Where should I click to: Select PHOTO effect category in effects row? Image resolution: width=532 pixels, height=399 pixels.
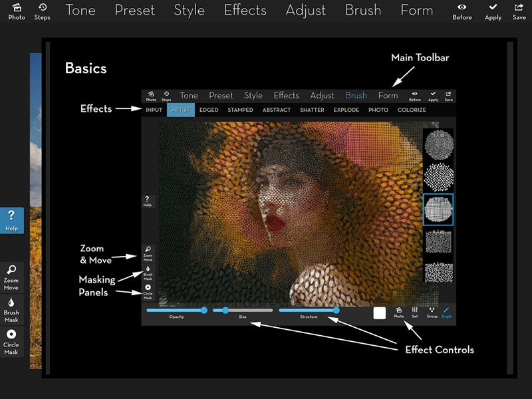(378, 110)
